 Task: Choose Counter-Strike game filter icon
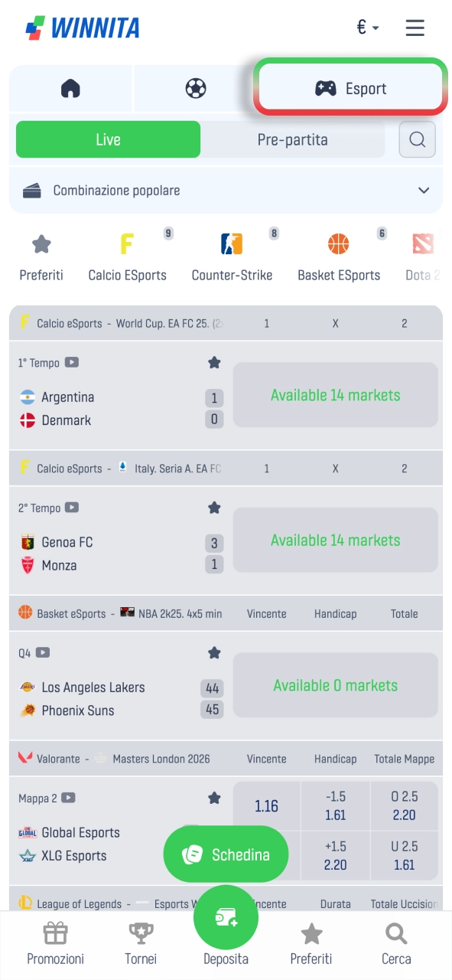point(232,244)
